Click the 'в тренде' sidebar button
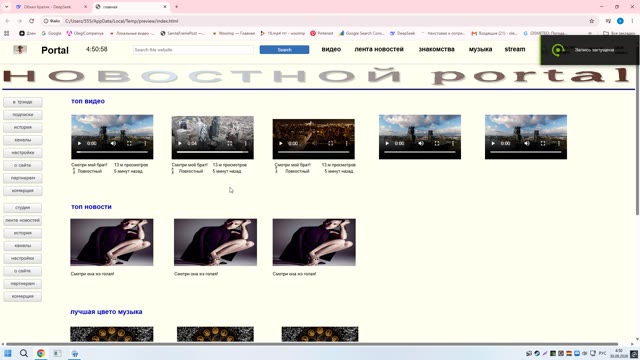This screenshot has height=360, width=640. point(22,102)
